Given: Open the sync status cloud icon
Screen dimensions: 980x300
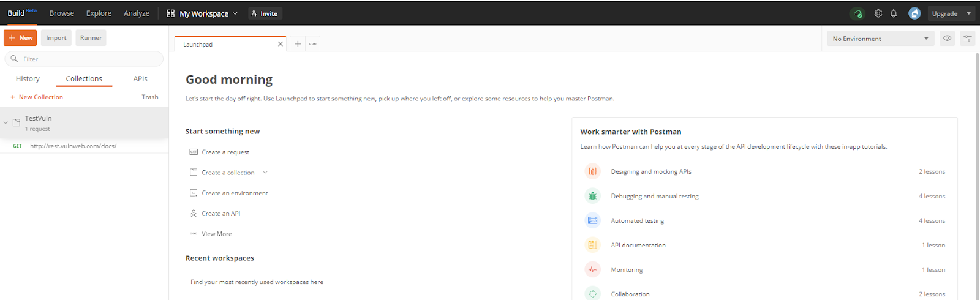Looking at the screenshot, I should pos(858,13).
